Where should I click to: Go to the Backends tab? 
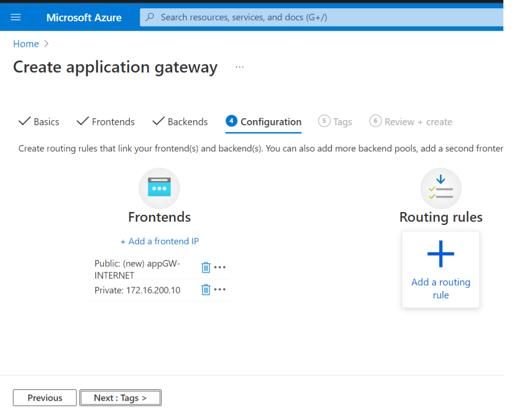[180, 122]
